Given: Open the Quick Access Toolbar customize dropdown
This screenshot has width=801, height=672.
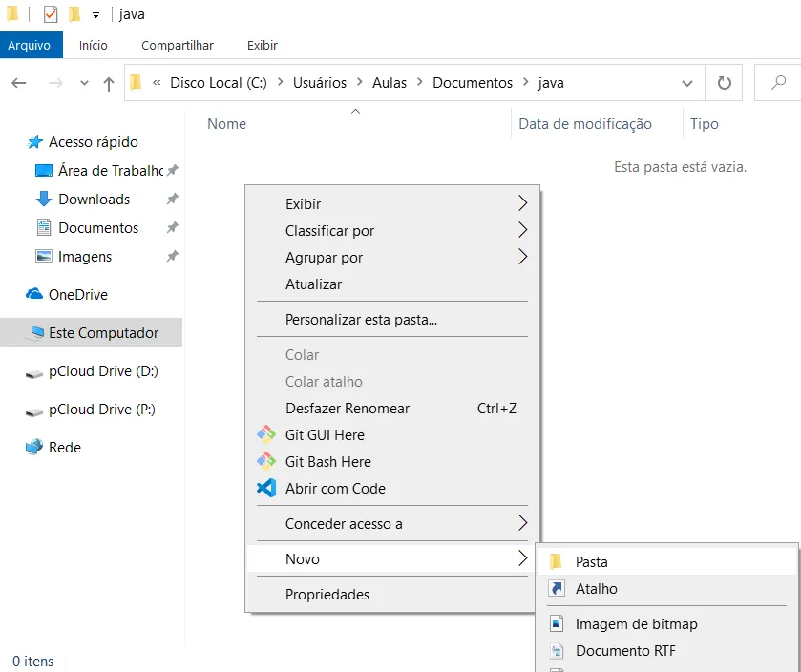Looking at the screenshot, I should point(95,15).
